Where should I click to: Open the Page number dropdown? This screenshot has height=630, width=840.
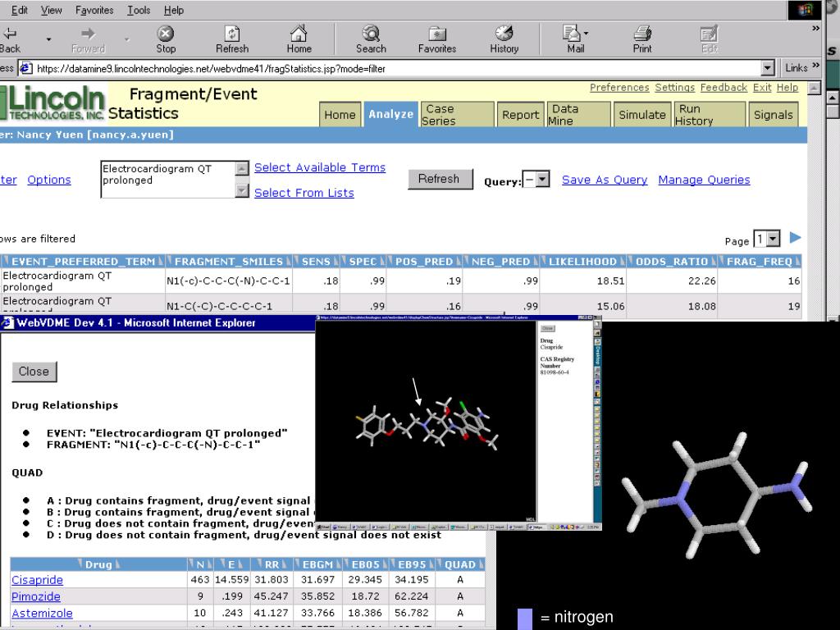[x=773, y=239]
